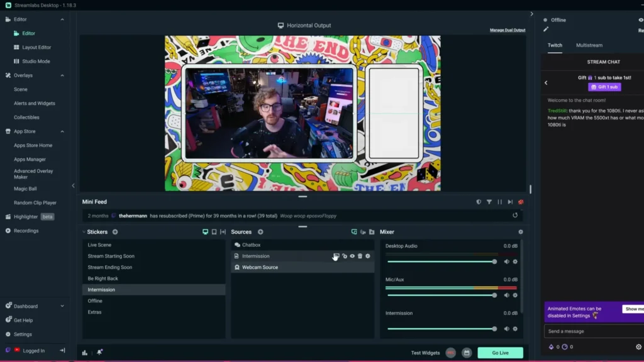Open Intermission source properties gear
The width and height of the screenshot is (644, 362).
(367, 256)
